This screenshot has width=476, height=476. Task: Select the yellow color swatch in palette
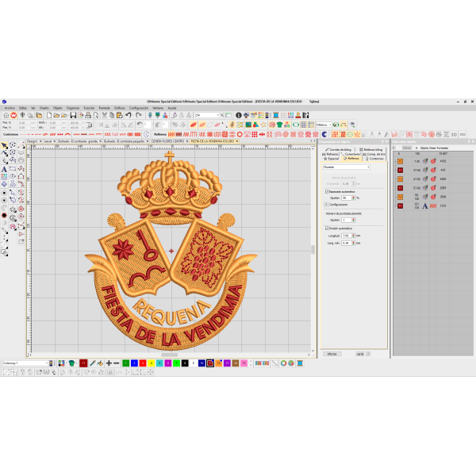coord(151,363)
